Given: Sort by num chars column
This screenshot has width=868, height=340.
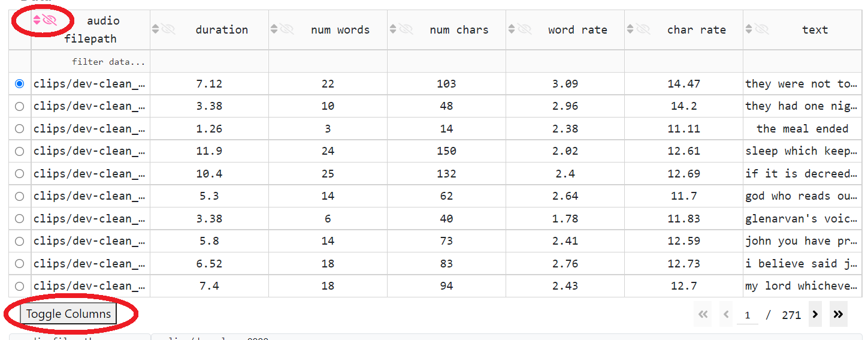Looking at the screenshot, I should [x=393, y=29].
